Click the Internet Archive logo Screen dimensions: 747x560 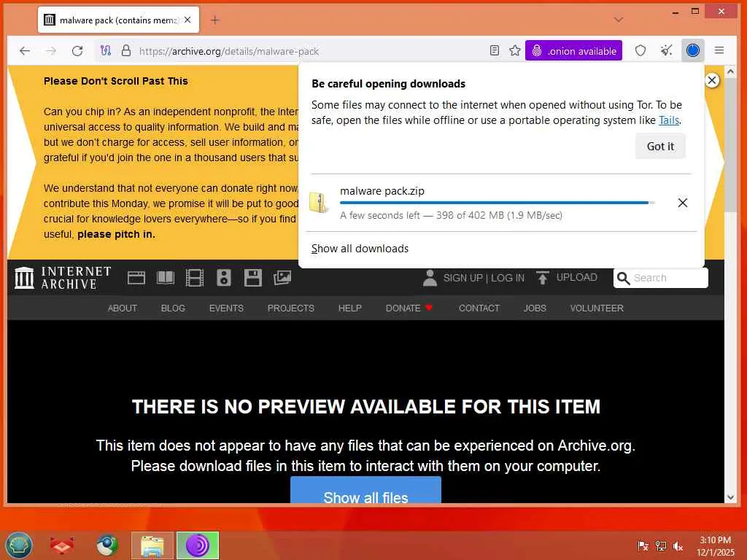click(63, 278)
